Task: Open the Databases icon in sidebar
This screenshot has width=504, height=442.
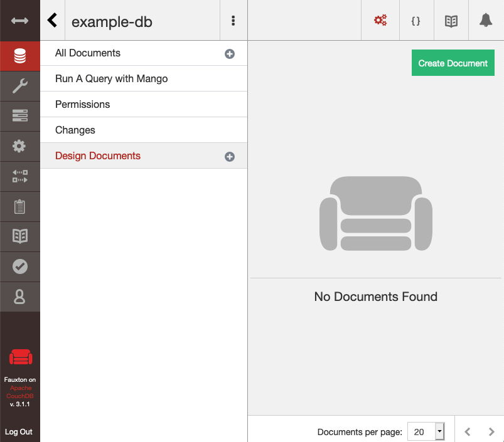Action: coord(19,56)
